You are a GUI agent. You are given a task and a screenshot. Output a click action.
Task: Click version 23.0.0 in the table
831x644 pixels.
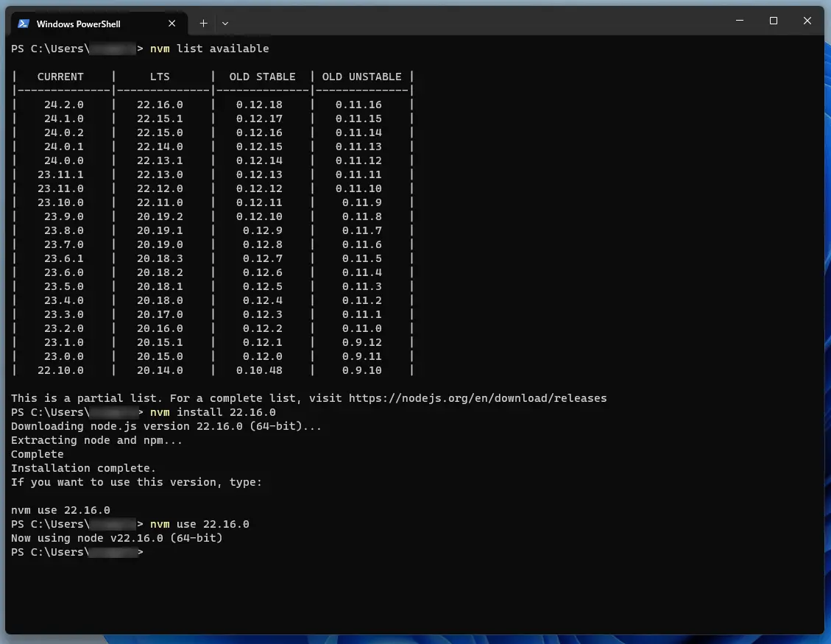pos(63,356)
